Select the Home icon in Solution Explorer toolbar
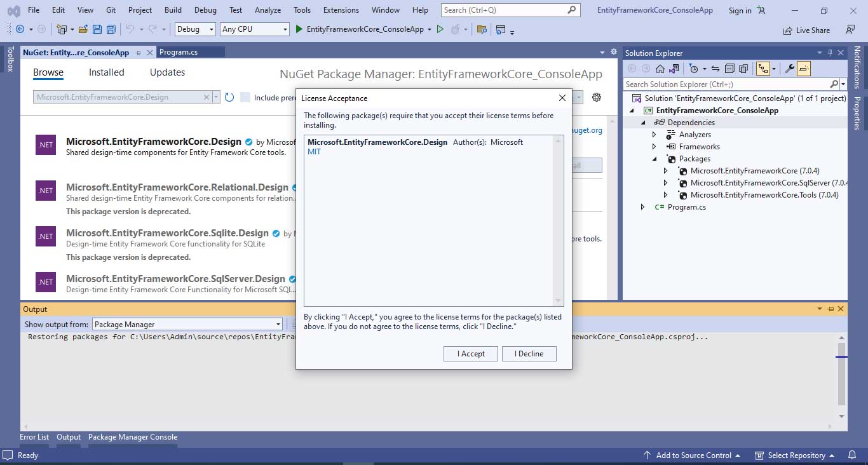The width and height of the screenshot is (868, 465). [661, 68]
